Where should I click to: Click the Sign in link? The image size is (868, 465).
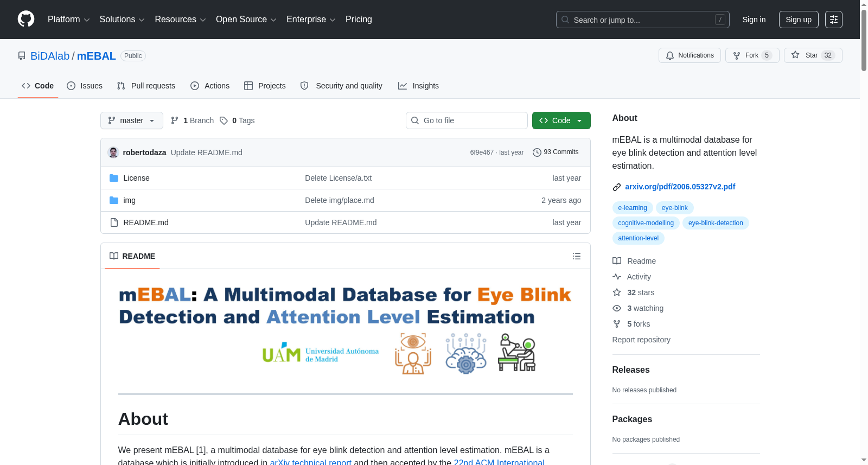coord(754,20)
